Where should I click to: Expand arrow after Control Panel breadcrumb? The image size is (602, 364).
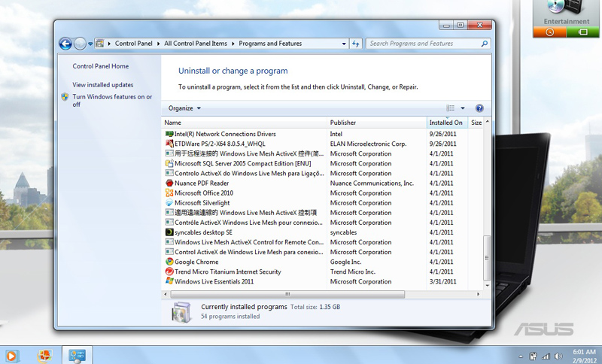tap(158, 44)
